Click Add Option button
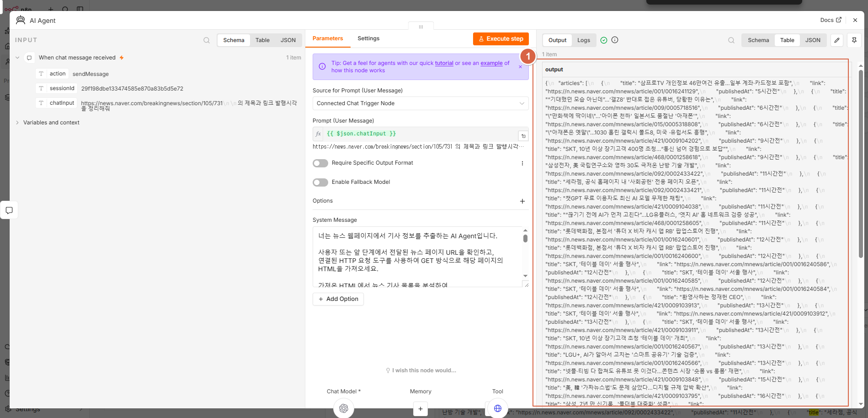 tap(338, 299)
